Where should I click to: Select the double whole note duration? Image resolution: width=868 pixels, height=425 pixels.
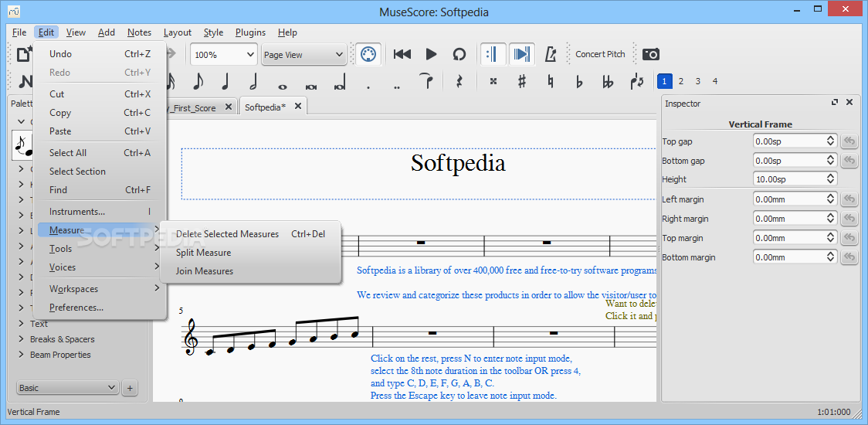point(310,87)
